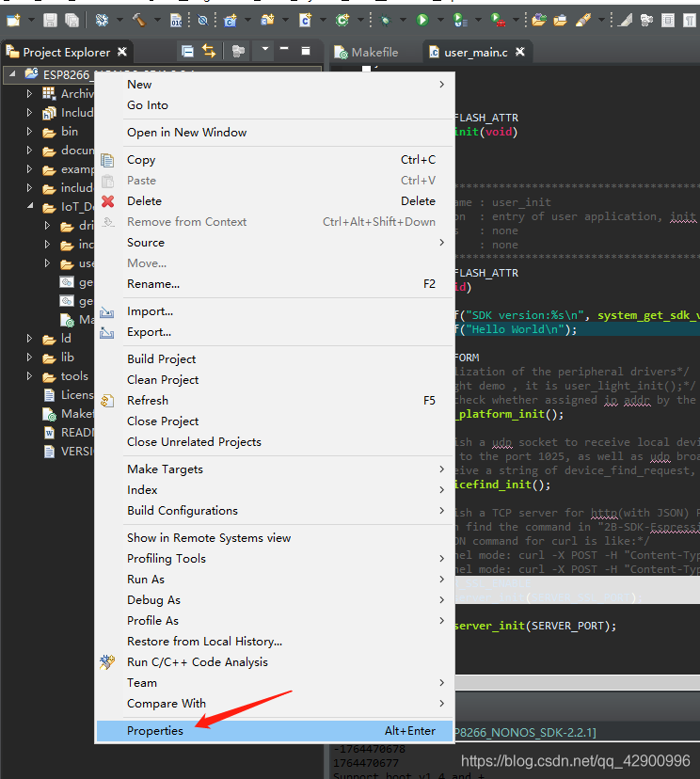This screenshot has width=700, height=779.
Task: Expand the ld folder node
Action: tap(29, 339)
